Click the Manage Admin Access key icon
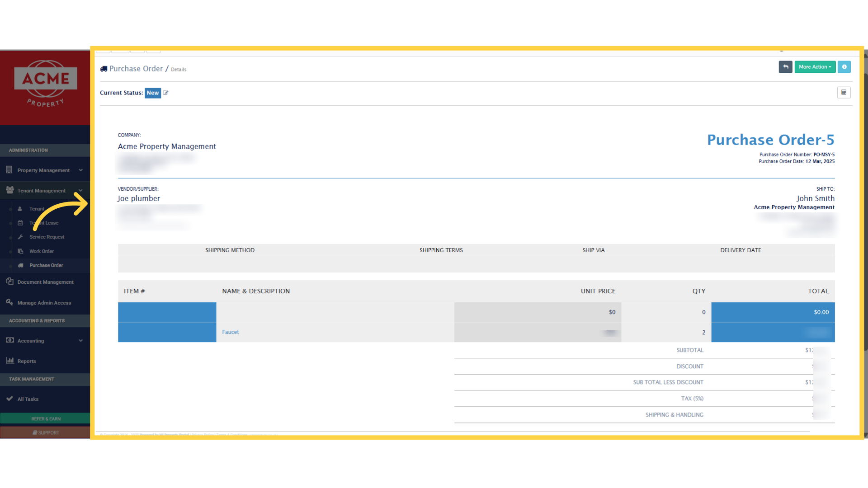868x488 pixels. pos(9,302)
